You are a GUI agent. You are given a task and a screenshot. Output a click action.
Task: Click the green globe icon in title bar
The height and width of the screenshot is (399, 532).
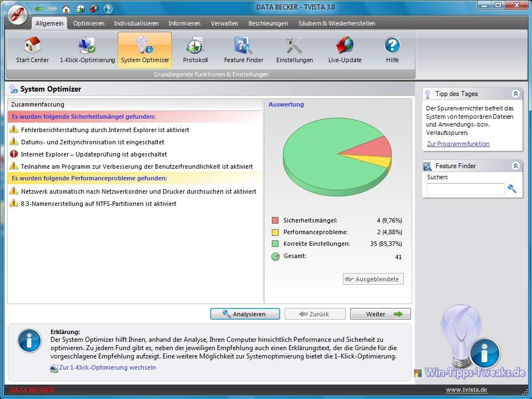[80, 9]
